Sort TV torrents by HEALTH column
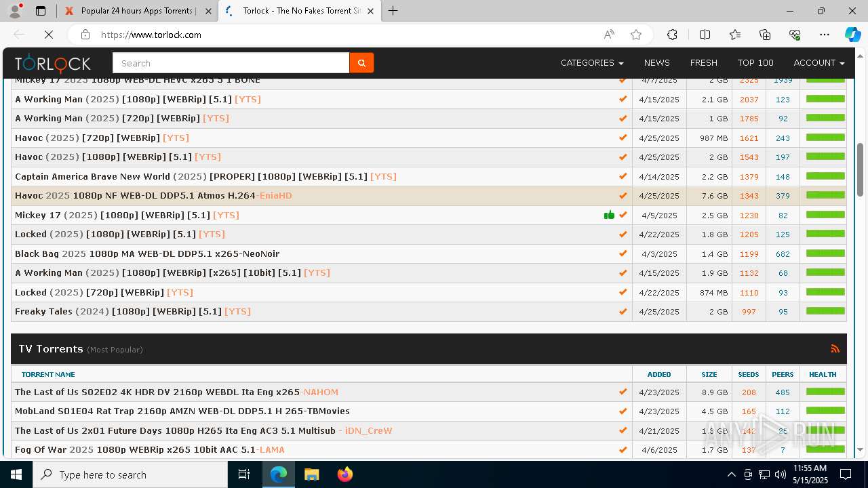Viewport: 868px width, 488px height. [x=823, y=374]
